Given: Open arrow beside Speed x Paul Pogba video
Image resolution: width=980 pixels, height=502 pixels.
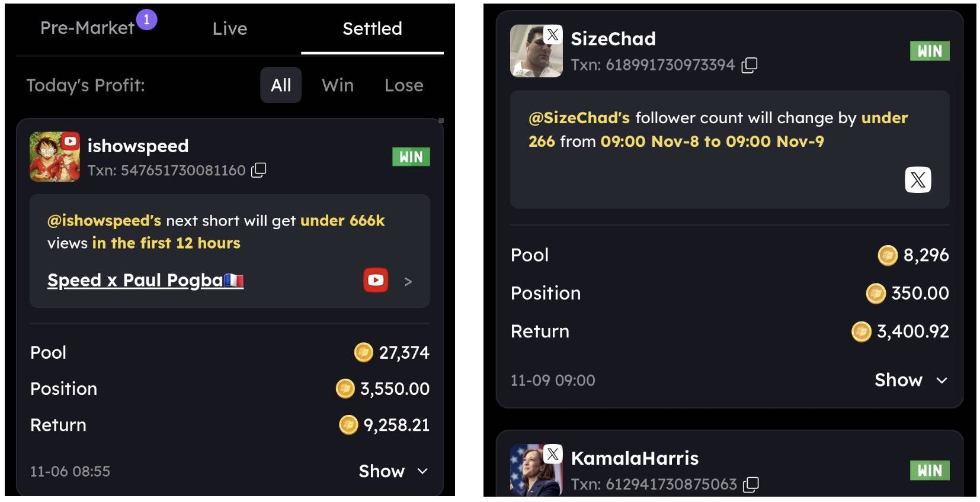Looking at the screenshot, I should pyautogui.click(x=408, y=281).
